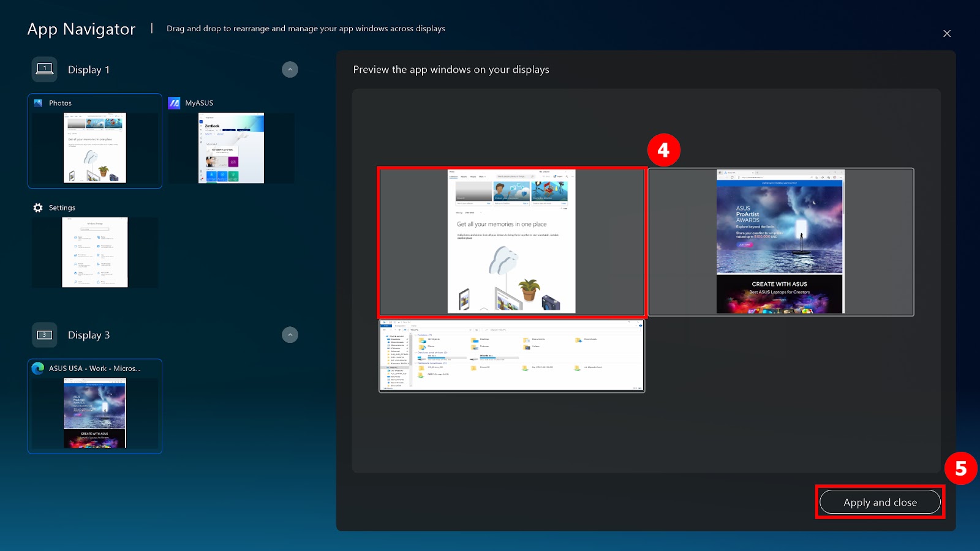This screenshot has height=551, width=980.
Task: Click the ASUS ProArtist browser preview display
Action: pyautogui.click(x=781, y=242)
